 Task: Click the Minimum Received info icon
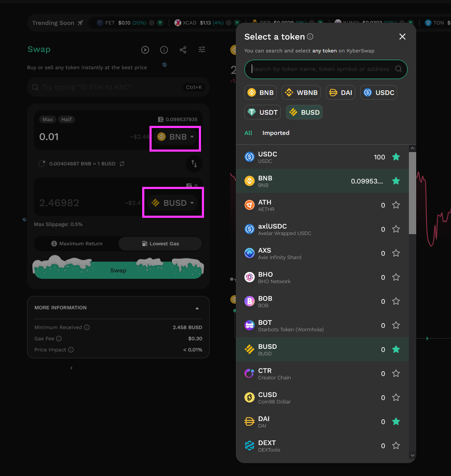pos(87,327)
